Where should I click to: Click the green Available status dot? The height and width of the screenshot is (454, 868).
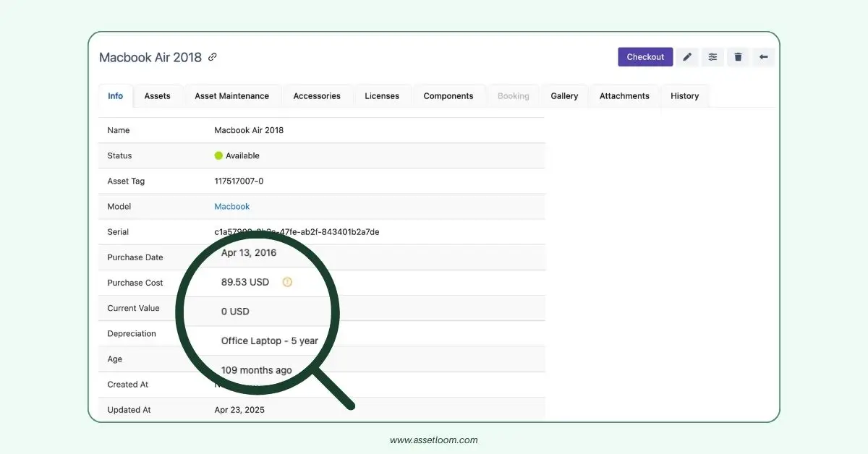[218, 155]
